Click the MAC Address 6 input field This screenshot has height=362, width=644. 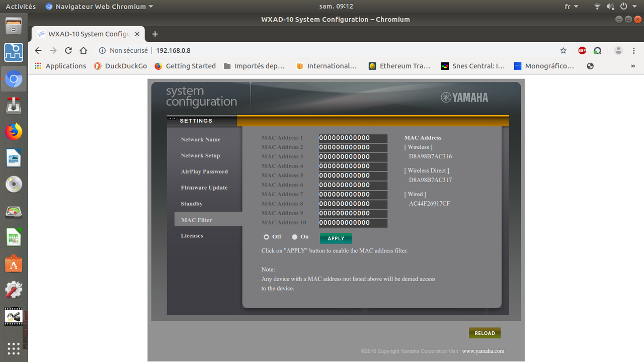(353, 185)
